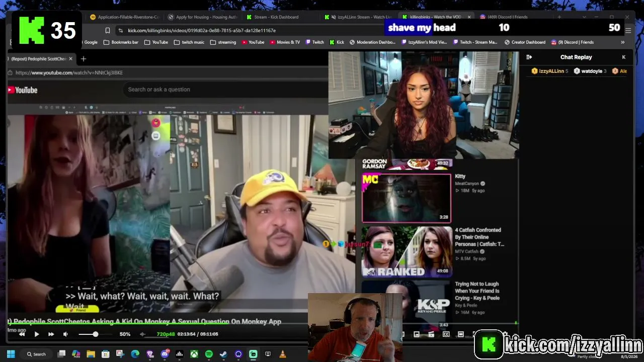Open the YouTube site bookmark with red icon
The width and height of the screenshot is (644, 362).
point(253,42)
